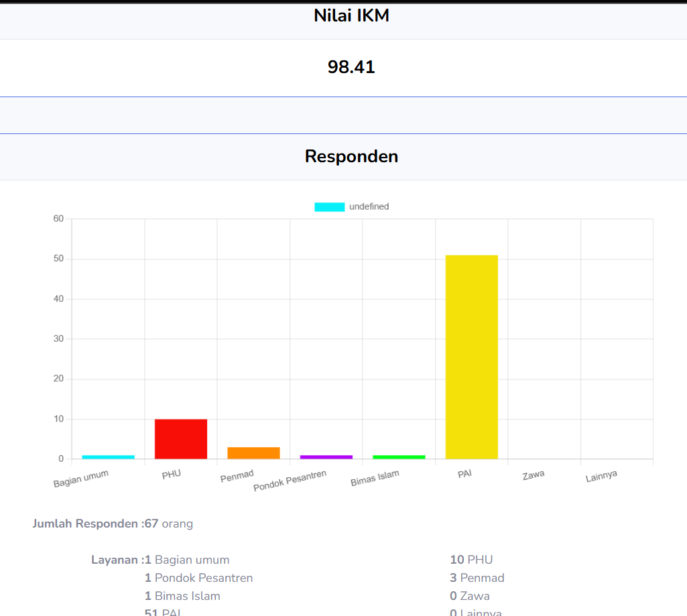
Task: Click the 'Pondok Pesantren' x-axis label
Action: [290, 481]
